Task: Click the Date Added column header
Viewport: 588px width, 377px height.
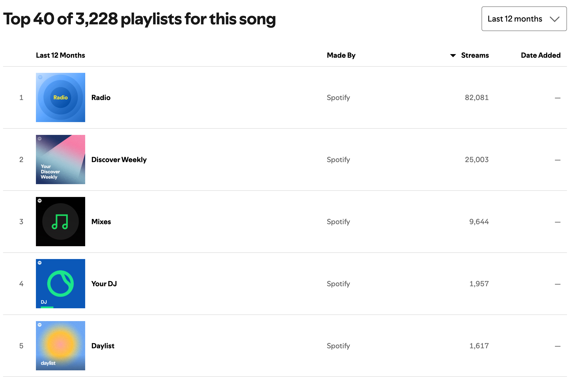Action: tap(541, 55)
